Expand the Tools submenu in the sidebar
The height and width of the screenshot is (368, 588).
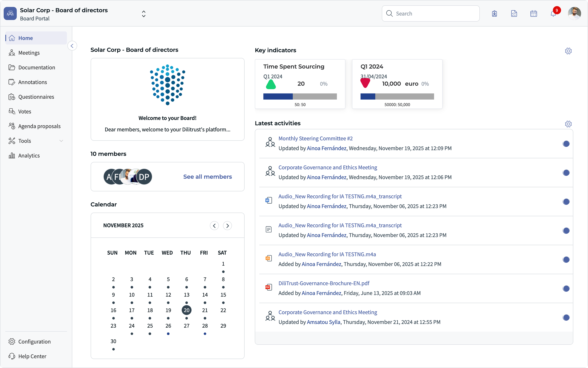[61, 141]
